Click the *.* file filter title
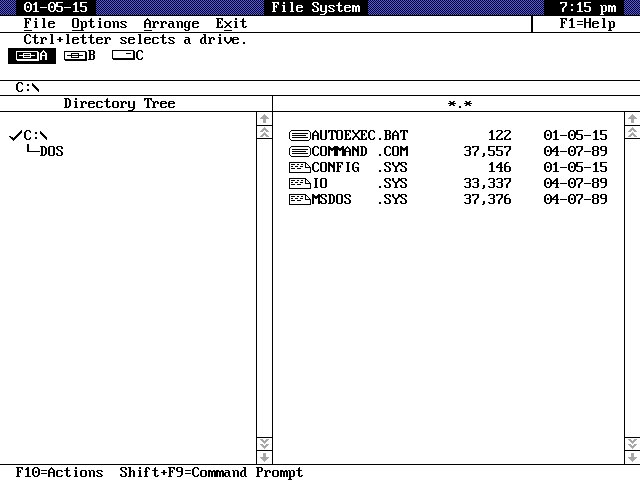 [x=460, y=104]
